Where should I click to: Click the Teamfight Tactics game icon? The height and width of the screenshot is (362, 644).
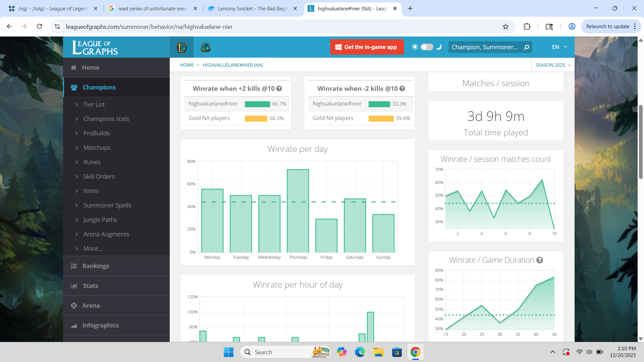pyautogui.click(x=205, y=47)
